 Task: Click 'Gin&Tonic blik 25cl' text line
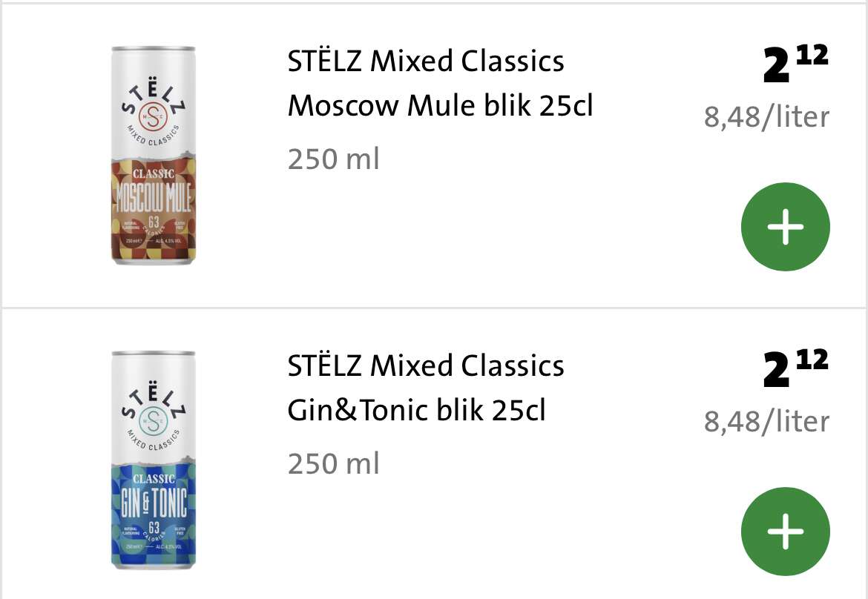tap(416, 410)
